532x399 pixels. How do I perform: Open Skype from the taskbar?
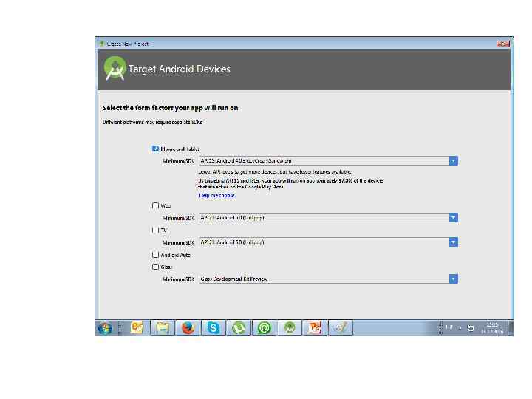pyautogui.click(x=214, y=328)
